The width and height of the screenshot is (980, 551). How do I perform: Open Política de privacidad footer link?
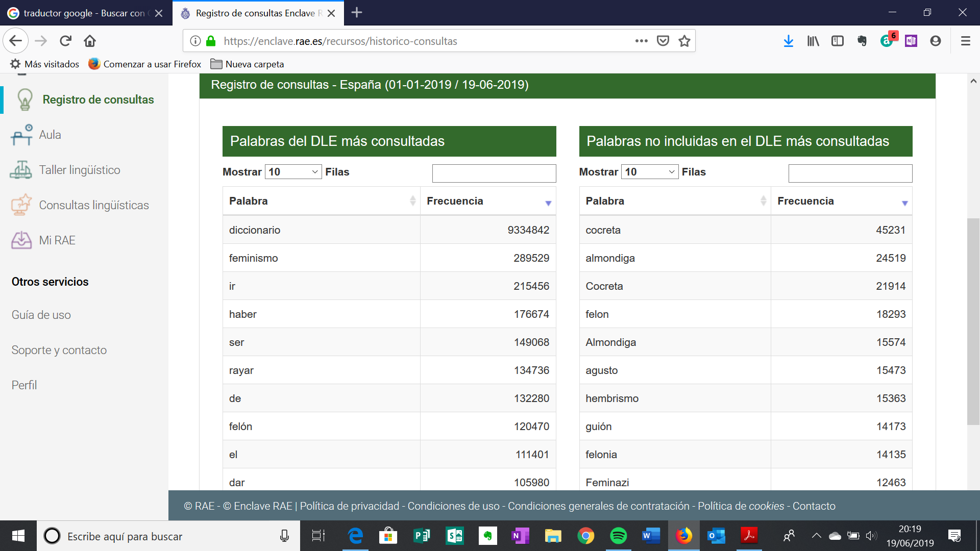[x=349, y=506]
